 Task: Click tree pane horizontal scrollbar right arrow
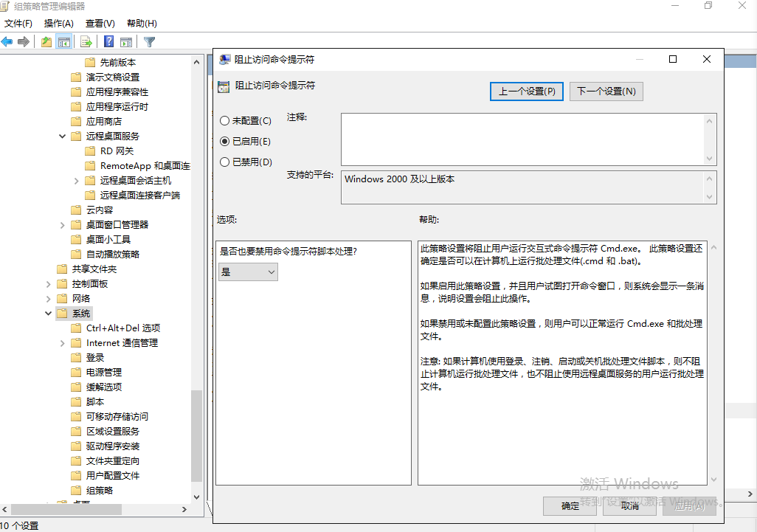coord(184,509)
